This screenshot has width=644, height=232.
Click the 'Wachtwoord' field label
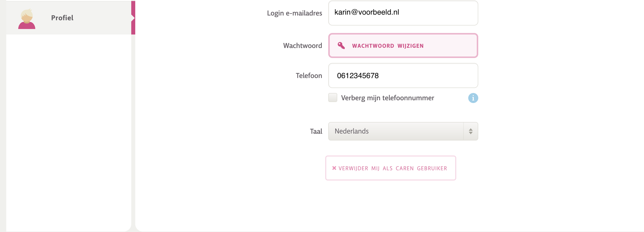pos(302,45)
